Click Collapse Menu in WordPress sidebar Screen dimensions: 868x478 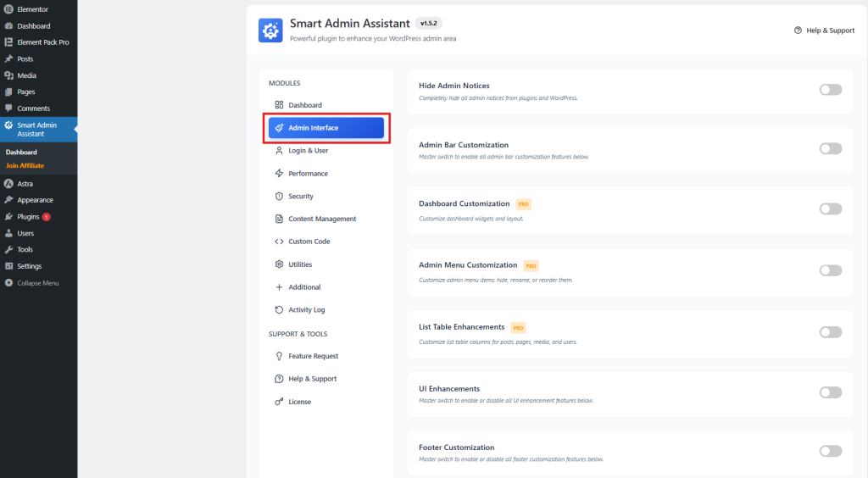point(38,283)
